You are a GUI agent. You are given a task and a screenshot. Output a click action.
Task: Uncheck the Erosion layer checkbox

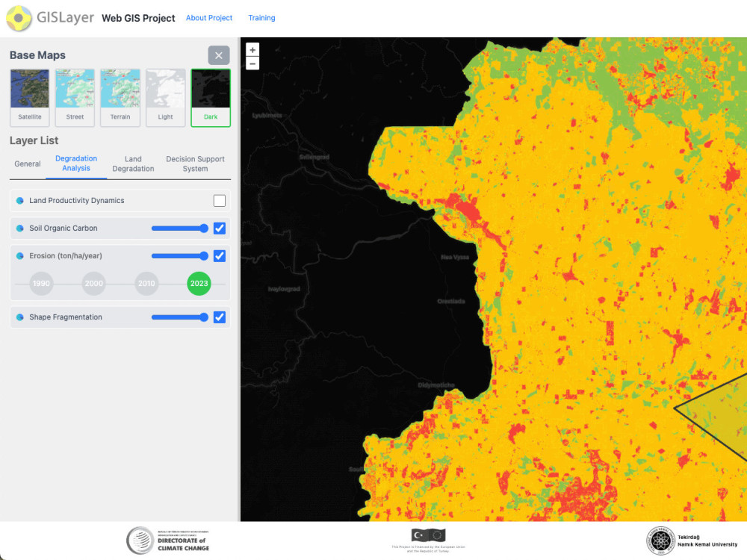[x=220, y=255]
